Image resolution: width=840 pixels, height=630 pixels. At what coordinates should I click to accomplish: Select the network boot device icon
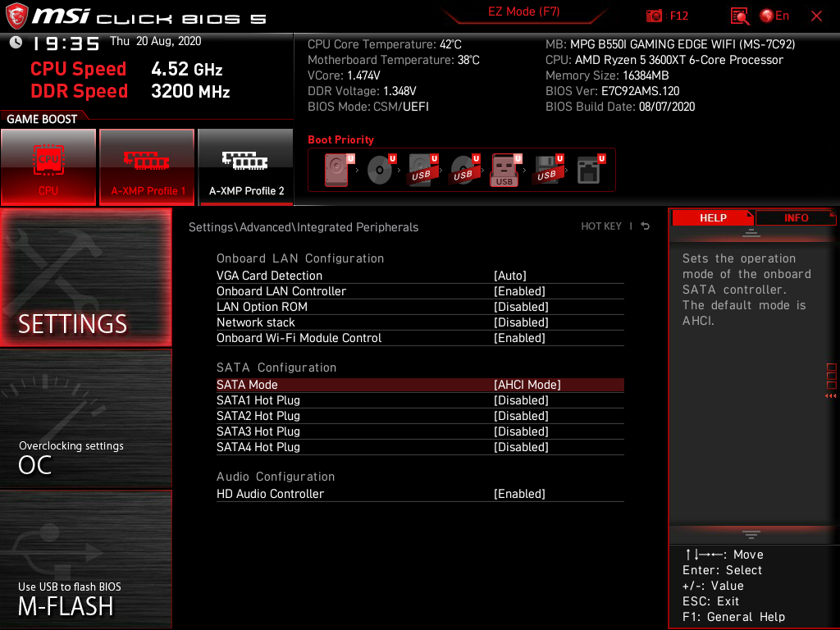(590, 170)
